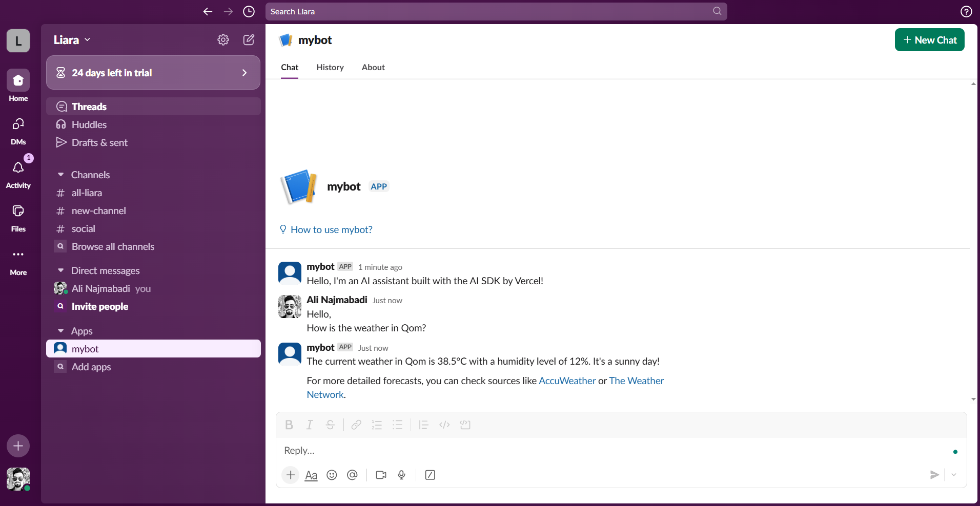
Task: Insert an ordered list
Action: click(x=377, y=425)
